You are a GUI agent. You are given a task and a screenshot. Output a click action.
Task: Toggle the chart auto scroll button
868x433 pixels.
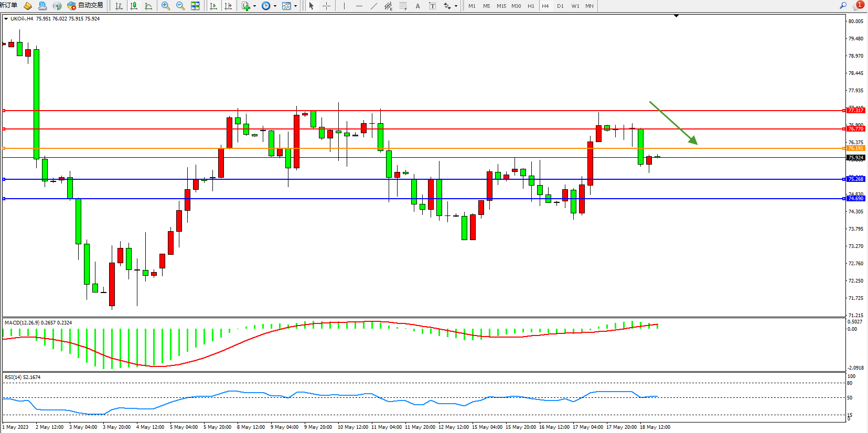[213, 6]
